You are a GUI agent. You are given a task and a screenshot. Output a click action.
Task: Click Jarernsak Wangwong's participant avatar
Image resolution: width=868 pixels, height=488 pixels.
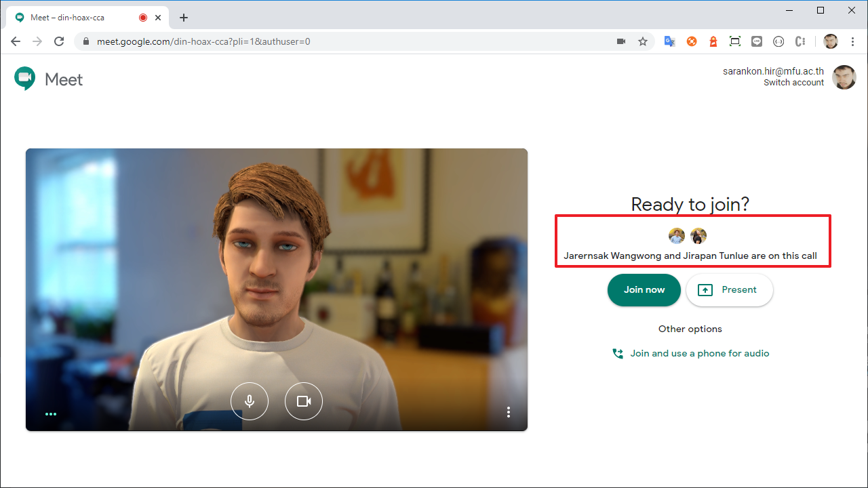676,236
